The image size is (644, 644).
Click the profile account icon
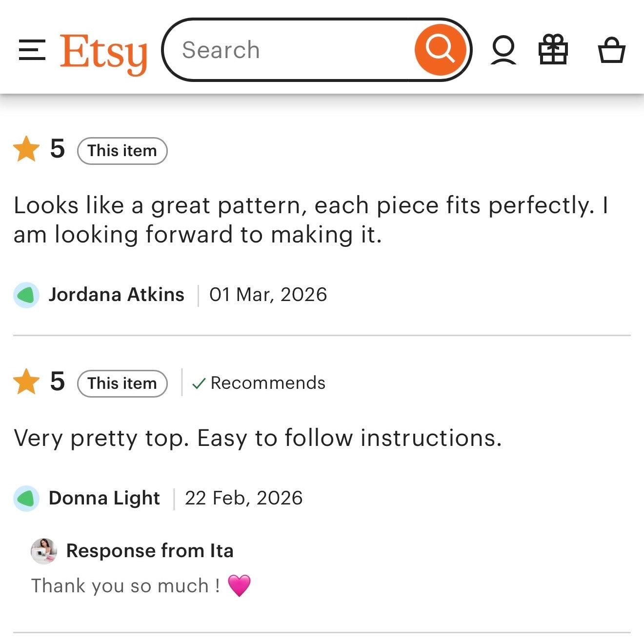(x=503, y=49)
